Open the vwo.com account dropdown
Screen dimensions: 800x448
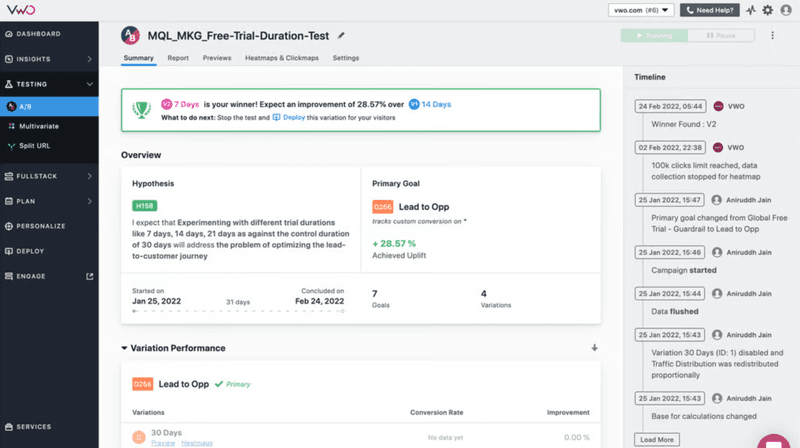pos(641,10)
